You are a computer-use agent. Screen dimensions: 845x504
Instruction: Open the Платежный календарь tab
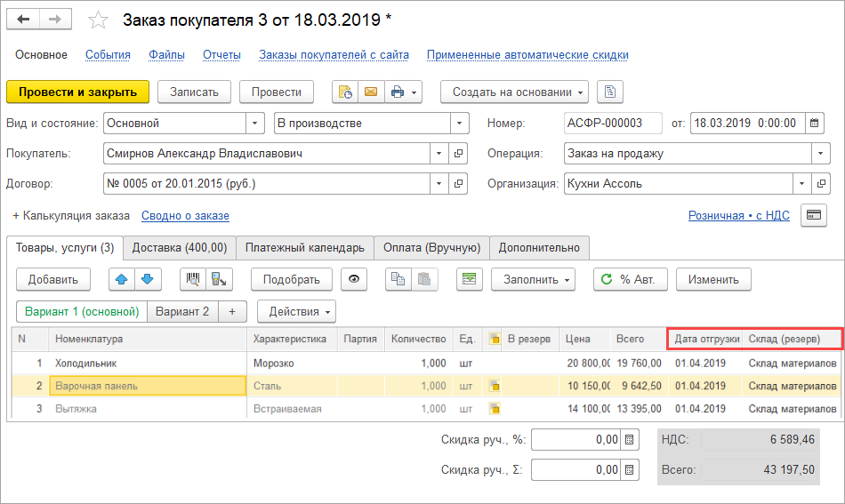[x=305, y=248]
